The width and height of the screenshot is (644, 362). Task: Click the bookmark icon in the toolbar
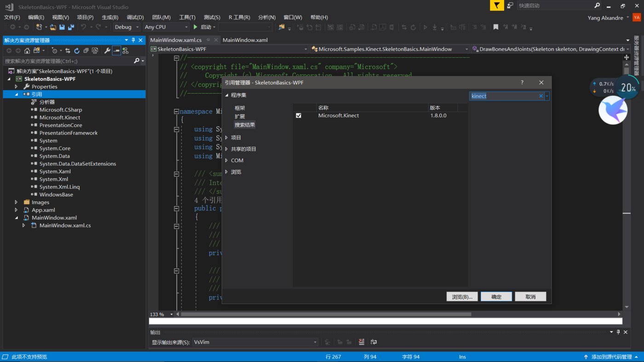(x=496, y=27)
